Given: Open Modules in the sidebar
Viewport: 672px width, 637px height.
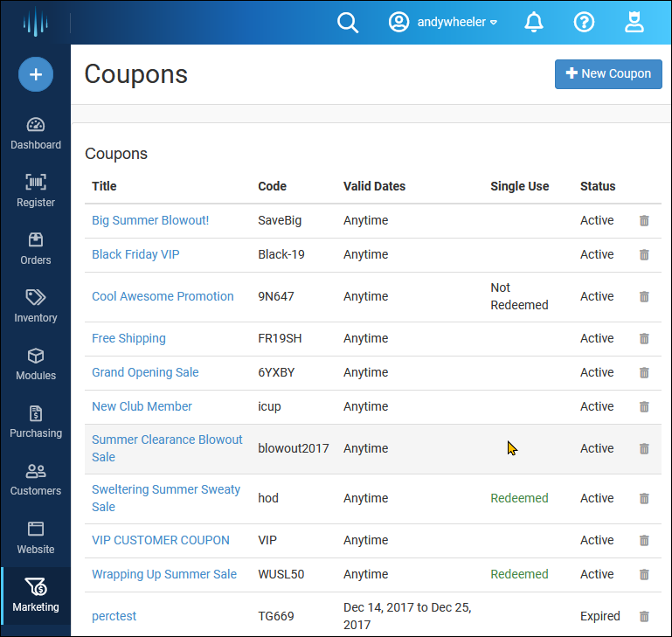Looking at the screenshot, I should click(x=36, y=364).
